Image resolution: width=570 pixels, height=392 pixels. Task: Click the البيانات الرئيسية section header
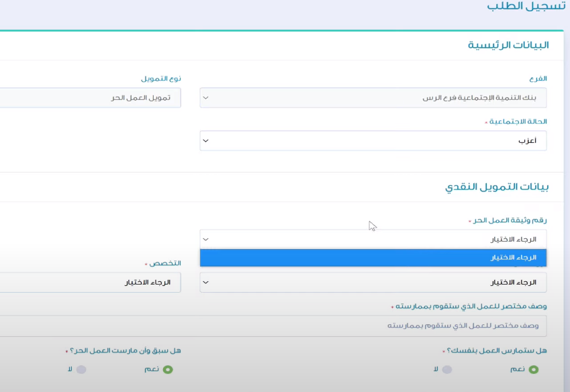point(508,45)
